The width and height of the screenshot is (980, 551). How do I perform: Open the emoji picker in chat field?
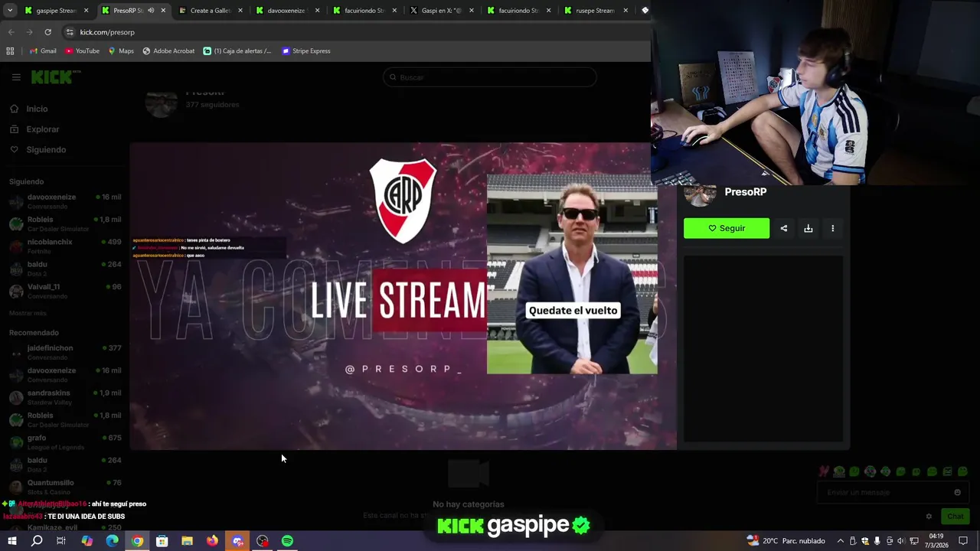pyautogui.click(x=957, y=492)
